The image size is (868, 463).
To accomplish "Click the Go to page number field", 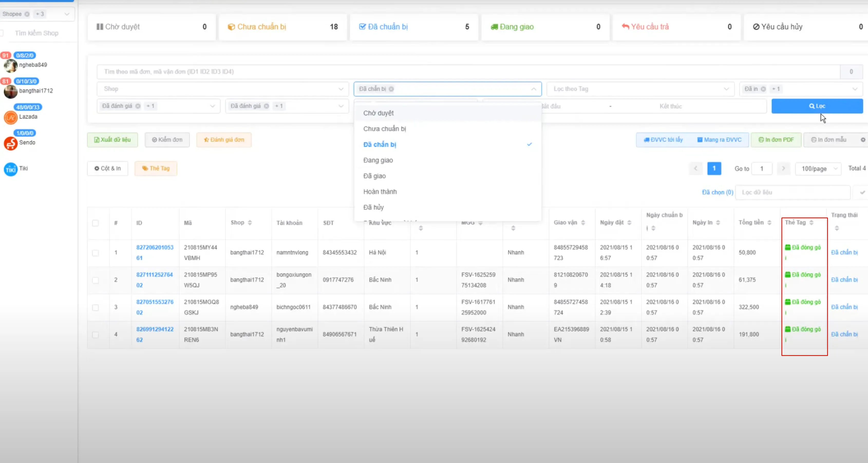I will coord(761,168).
